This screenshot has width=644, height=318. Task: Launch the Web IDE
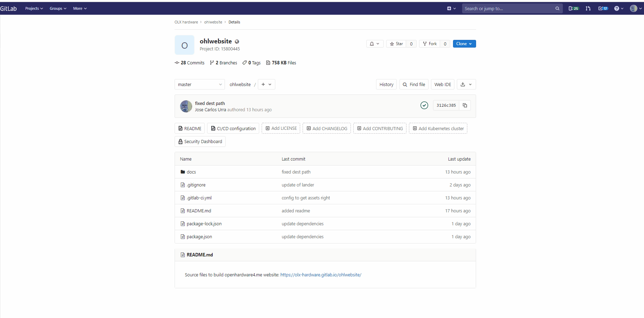coord(443,84)
